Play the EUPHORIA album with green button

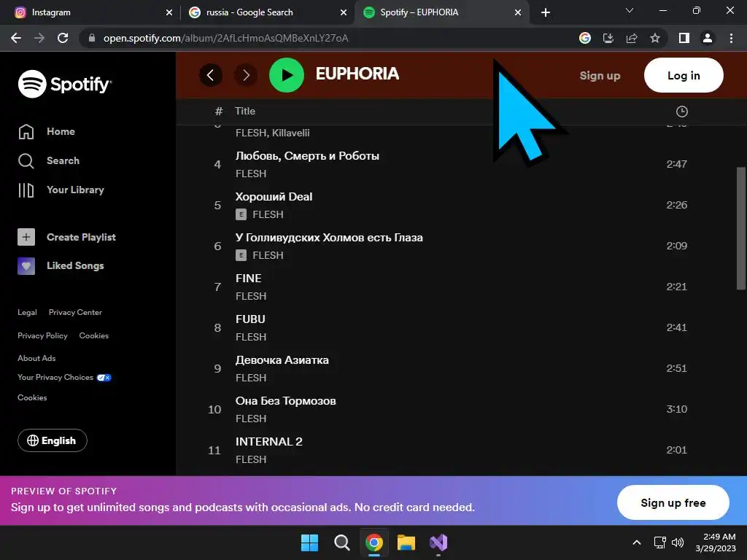tap(286, 75)
